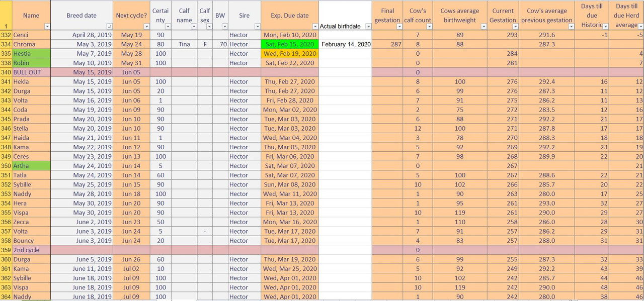Select the Chroma name cell
644x301 pixels.
pyautogui.click(x=31, y=44)
